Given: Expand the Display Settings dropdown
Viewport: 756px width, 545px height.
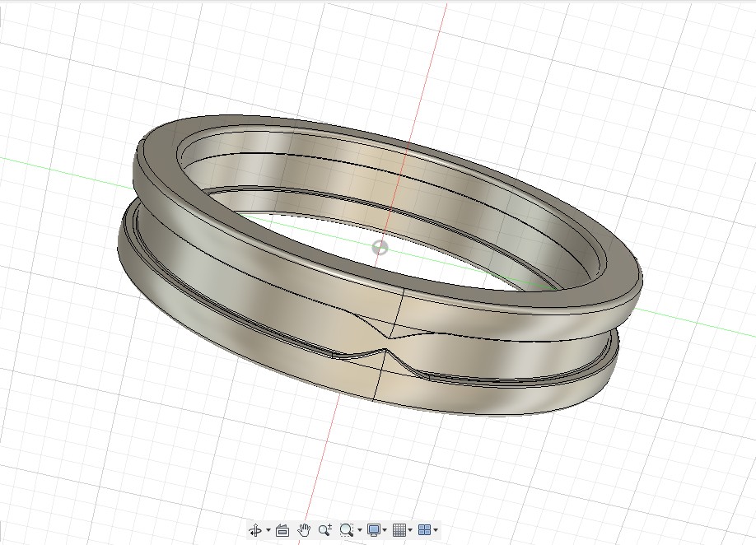Looking at the screenshot, I should 385,529.
